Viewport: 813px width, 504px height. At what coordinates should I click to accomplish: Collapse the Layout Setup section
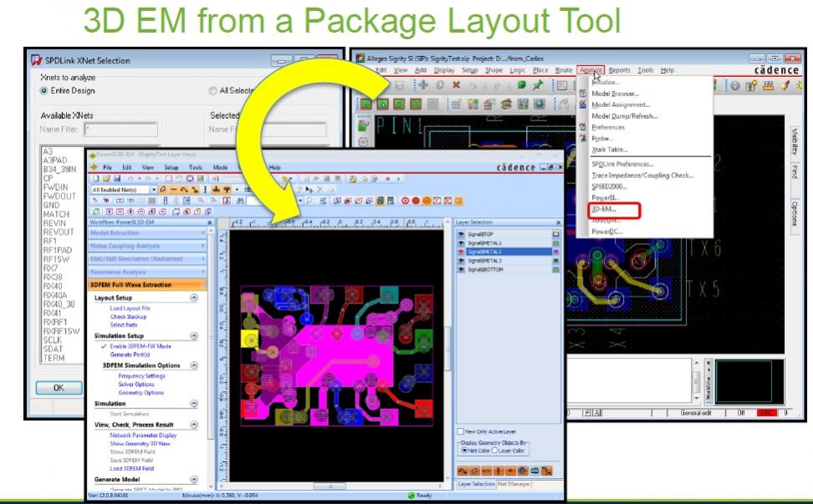(194, 298)
